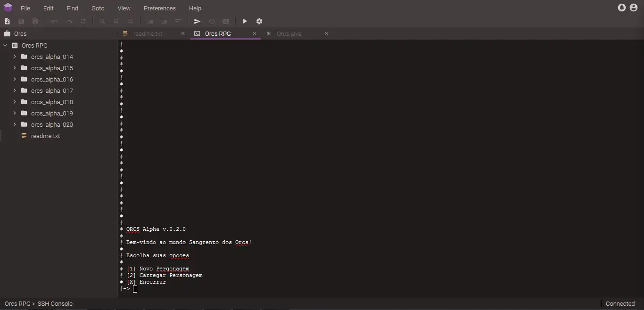Click the '[1] Novo Personagem' console line

coord(158,269)
